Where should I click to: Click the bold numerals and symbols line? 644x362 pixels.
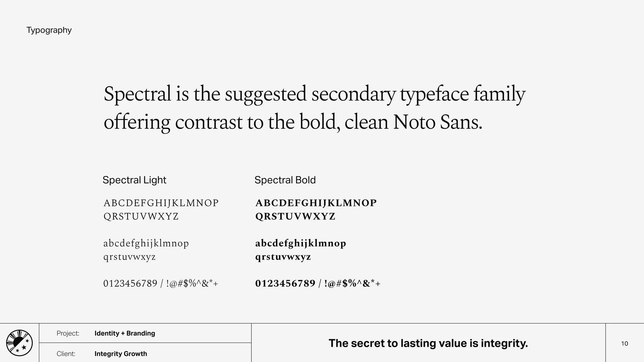318,283
